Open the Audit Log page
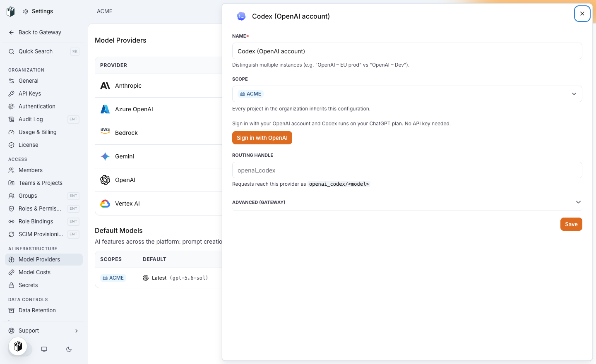The height and width of the screenshot is (364, 596). [x=44, y=120]
